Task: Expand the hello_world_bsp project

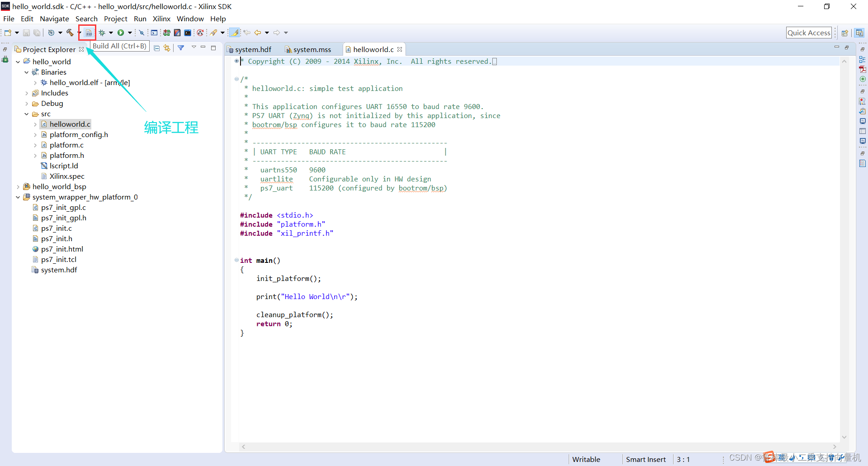Action: (x=18, y=187)
